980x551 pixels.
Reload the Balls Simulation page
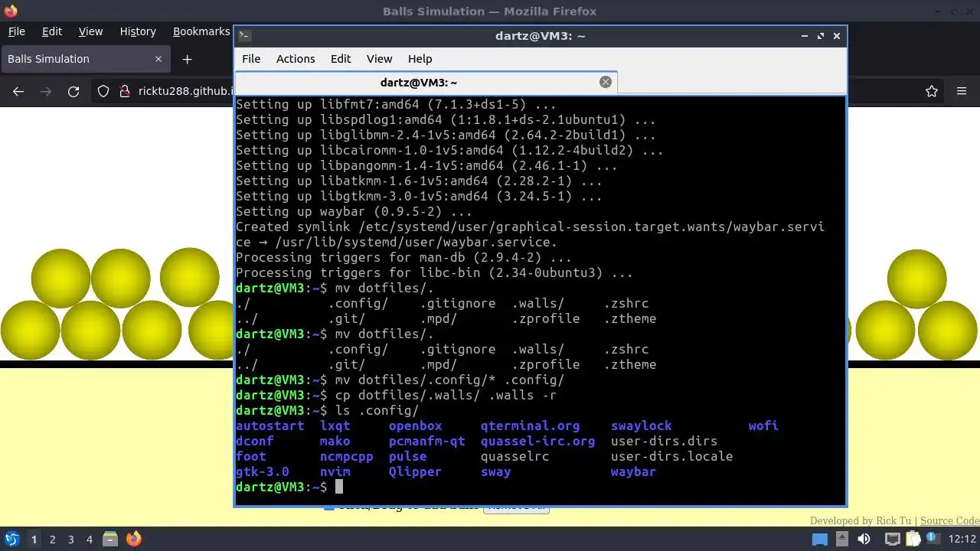click(73, 91)
